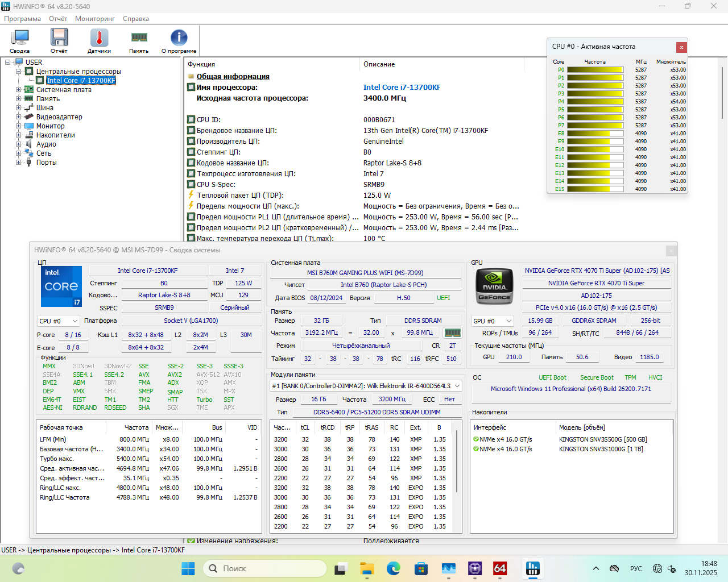Expand the Шина tree node

[x=19, y=108]
